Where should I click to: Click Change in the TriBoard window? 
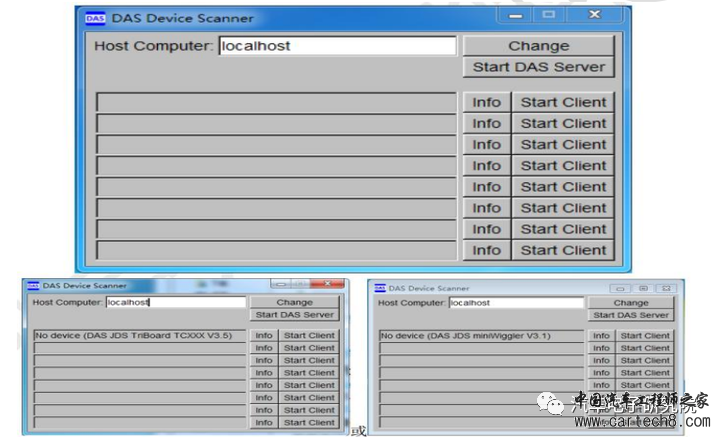point(294,302)
